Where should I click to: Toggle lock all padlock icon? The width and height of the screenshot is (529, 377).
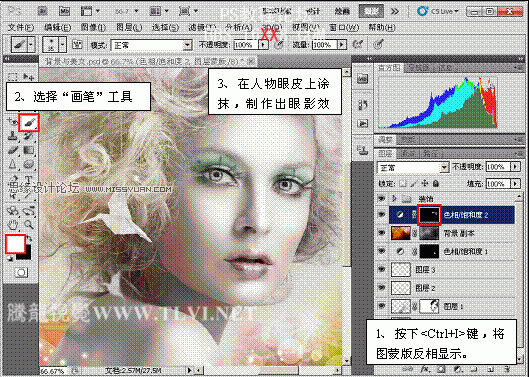tap(436, 184)
